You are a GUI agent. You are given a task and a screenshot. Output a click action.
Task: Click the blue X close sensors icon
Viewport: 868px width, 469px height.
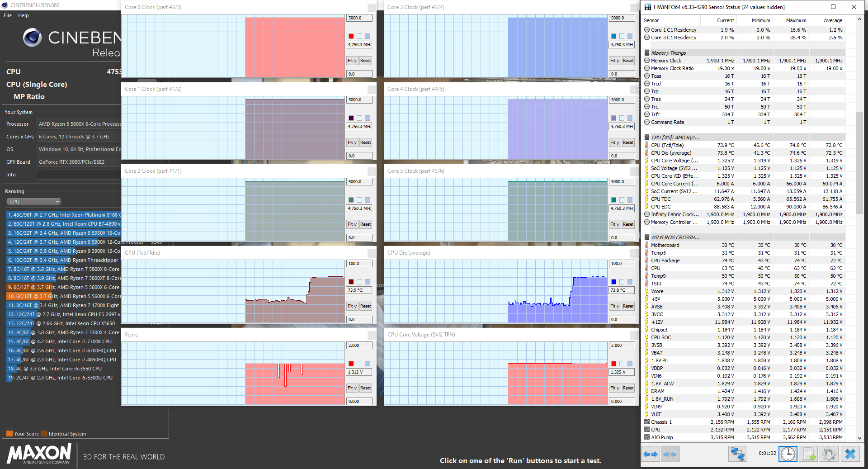(x=850, y=454)
